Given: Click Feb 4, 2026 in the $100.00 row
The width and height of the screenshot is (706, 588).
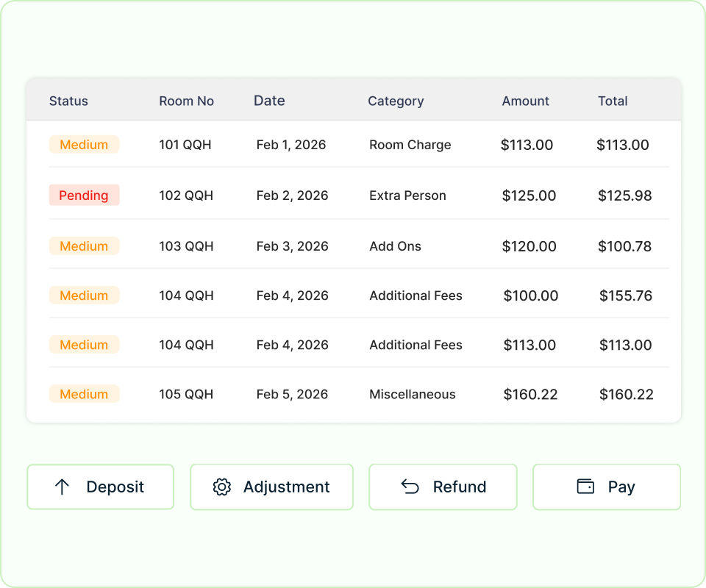Looking at the screenshot, I should [x=292, y=296].
